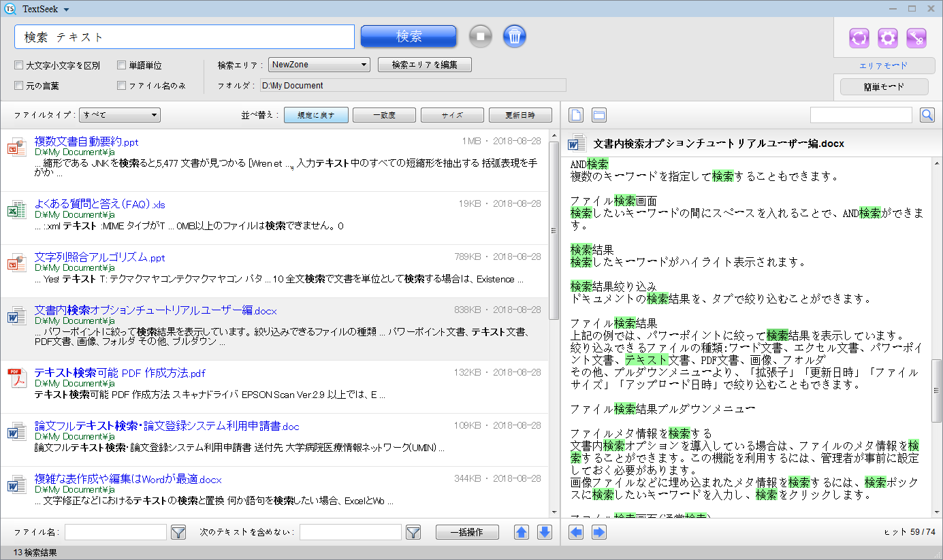943x560 pixels.
Task: Enable the 大文字小文字を区別 checkbox
Action: coord(19,66)
